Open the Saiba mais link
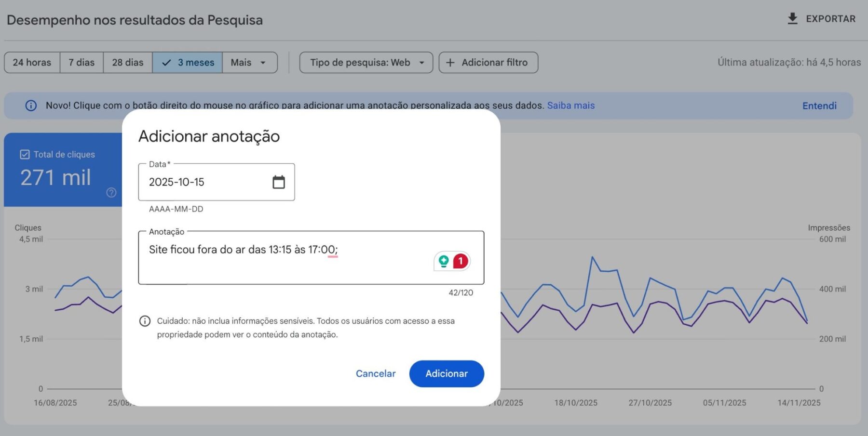The height and width of the screenshot is (436, 868). [570, 106]
